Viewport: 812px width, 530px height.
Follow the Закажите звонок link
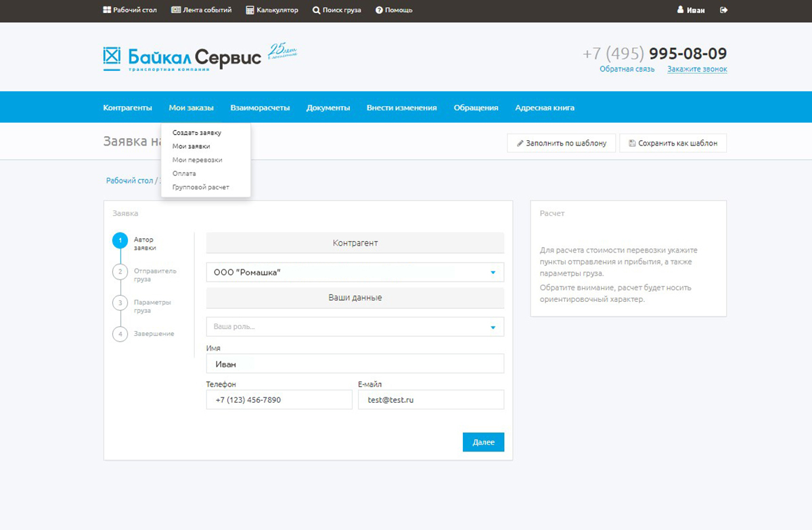click(697, 69)
